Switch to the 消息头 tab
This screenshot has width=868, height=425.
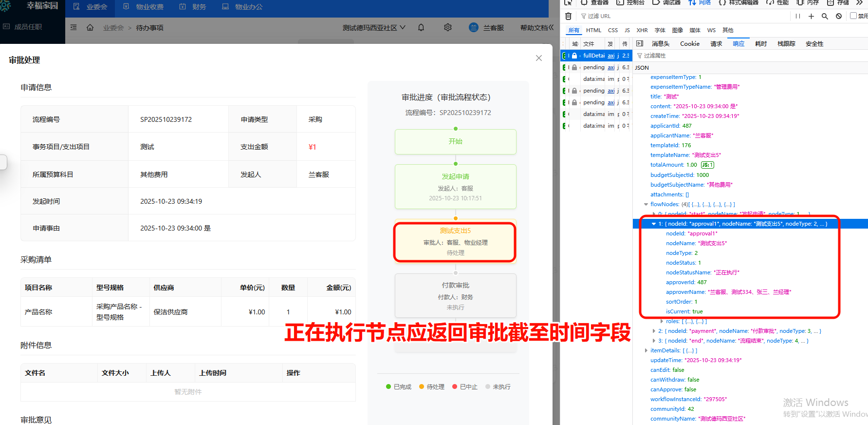[661, 44]
